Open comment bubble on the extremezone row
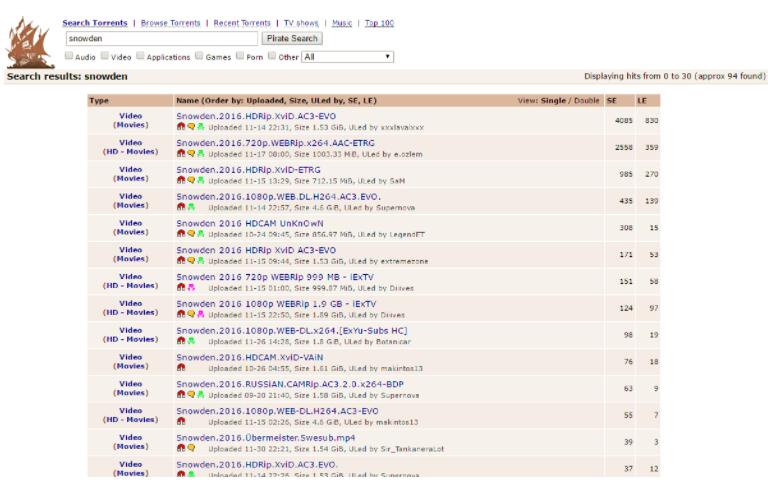Screen dimensions: 768x486 coord(191,261)
